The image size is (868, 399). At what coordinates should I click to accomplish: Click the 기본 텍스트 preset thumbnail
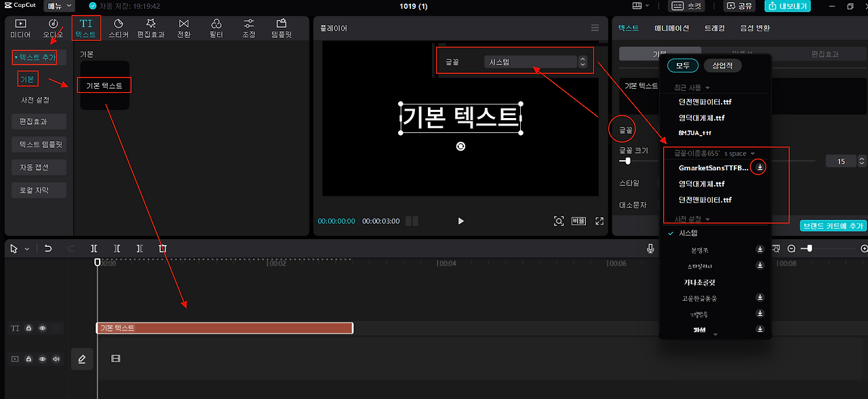tap(104, 85)
